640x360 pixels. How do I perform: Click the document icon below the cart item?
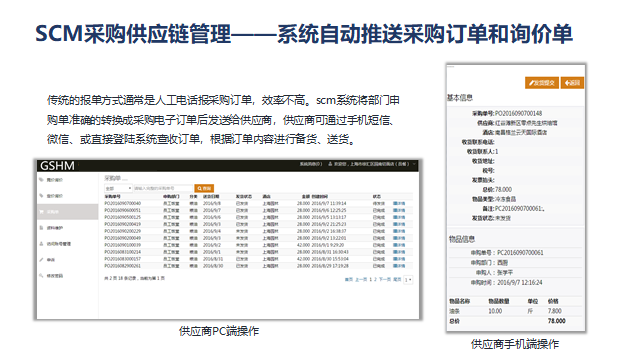tap(41, 228)
